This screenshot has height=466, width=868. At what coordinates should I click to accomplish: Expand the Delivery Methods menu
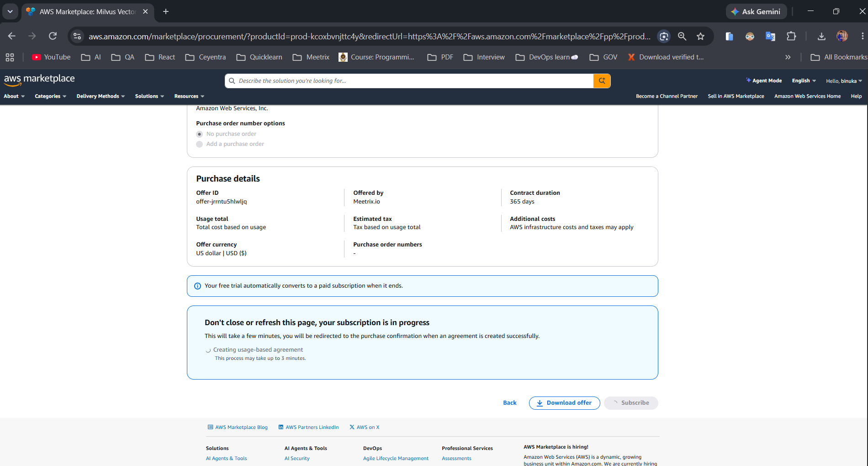point(101,96)
